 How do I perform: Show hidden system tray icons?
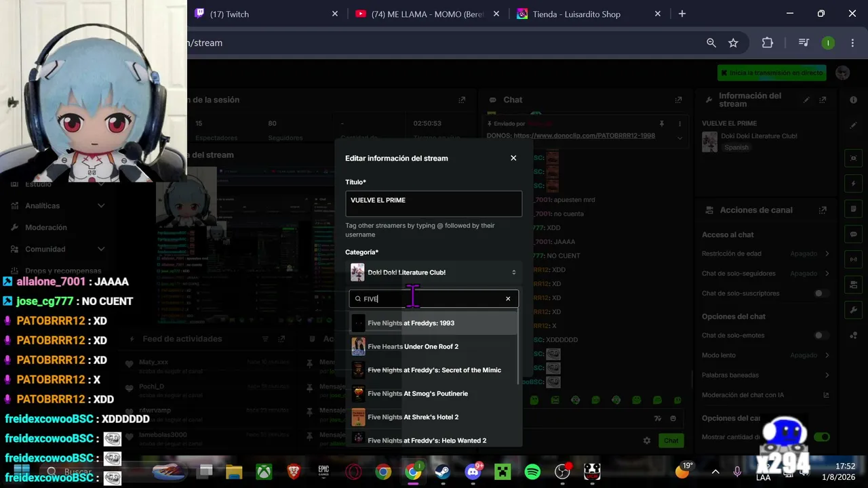715,471
